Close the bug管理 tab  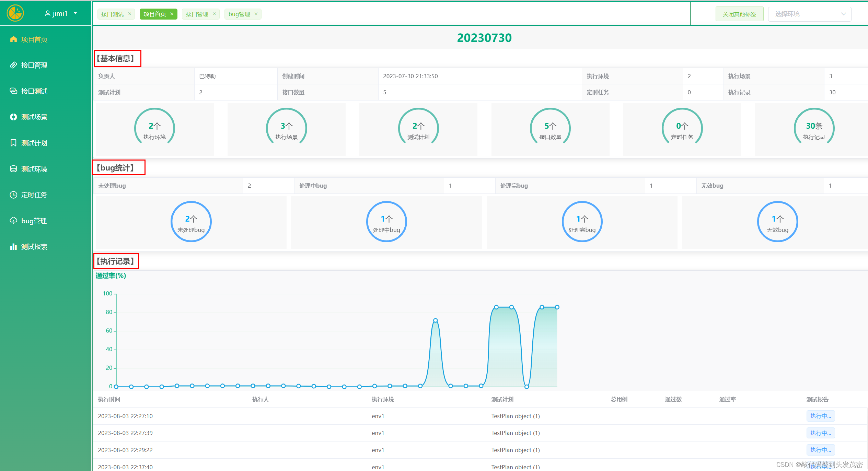click(256, 14)
